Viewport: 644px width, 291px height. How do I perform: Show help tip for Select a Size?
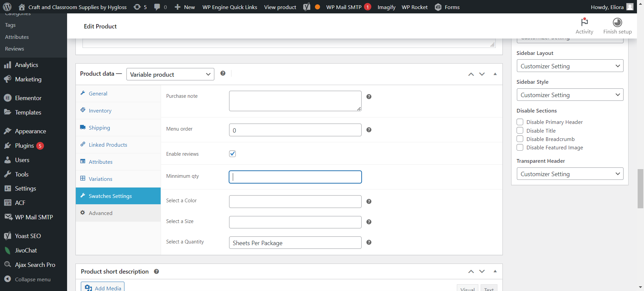[369, 222]
